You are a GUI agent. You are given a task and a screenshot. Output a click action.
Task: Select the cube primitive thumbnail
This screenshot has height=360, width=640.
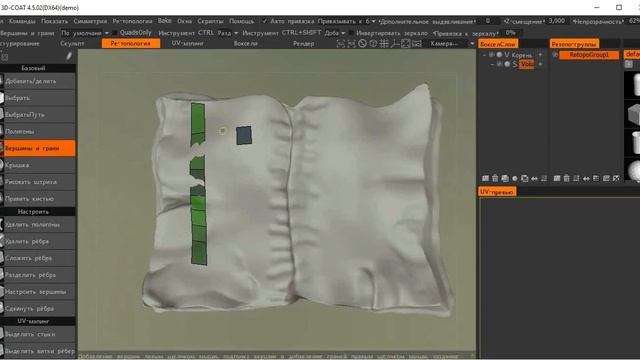633,115
